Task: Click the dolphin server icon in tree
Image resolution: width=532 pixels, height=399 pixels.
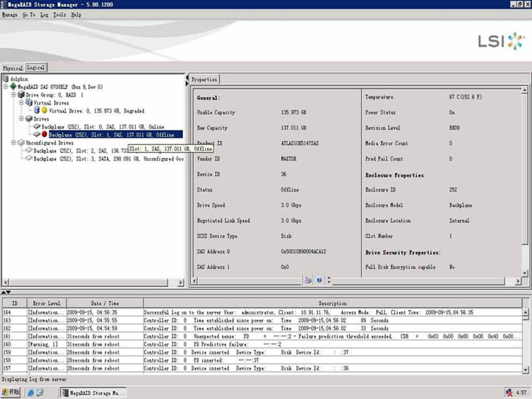Action: (6, 79)
